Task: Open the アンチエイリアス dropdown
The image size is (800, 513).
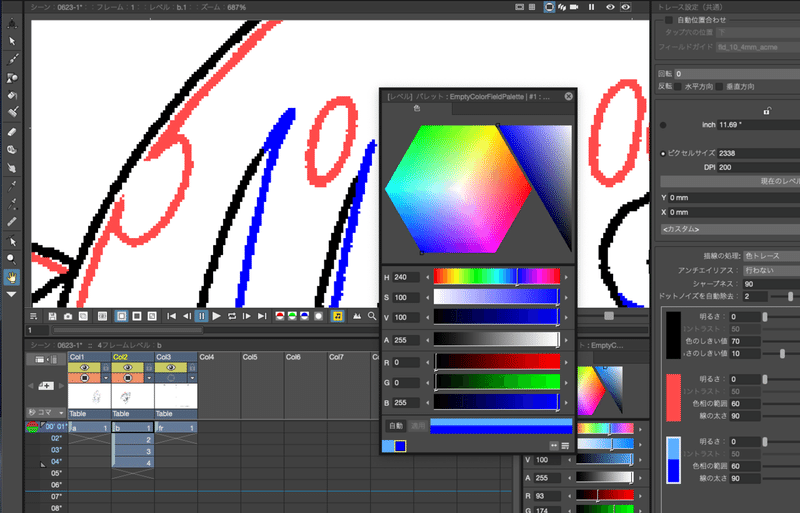Action: pos(771,270)
